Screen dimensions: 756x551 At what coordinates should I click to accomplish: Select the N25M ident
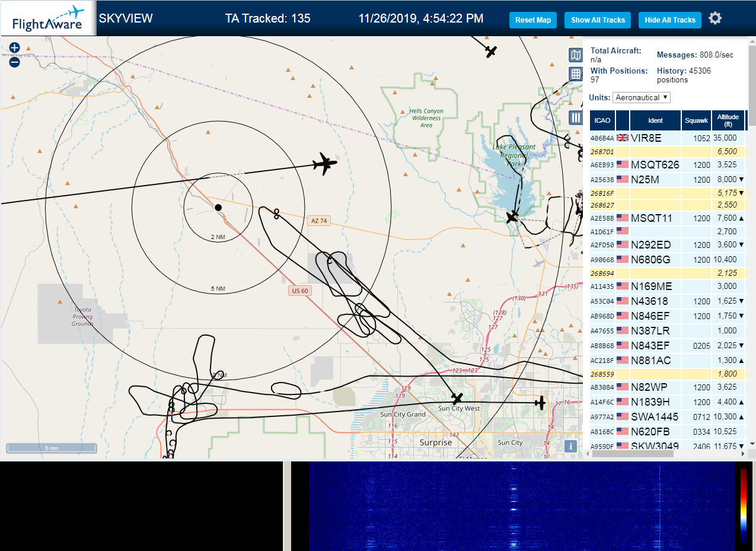(x=645, y=179)
